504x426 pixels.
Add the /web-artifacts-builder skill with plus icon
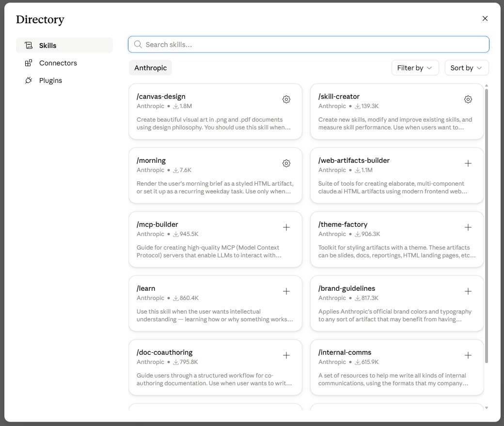pyautogui.click(x=468, y=163)
